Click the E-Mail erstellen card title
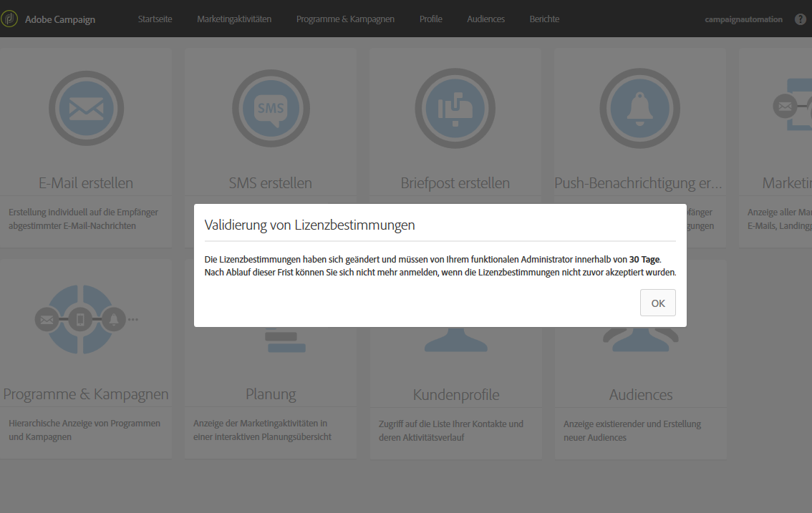The height and width of the screenshot is (513, 812). point(86,182)
